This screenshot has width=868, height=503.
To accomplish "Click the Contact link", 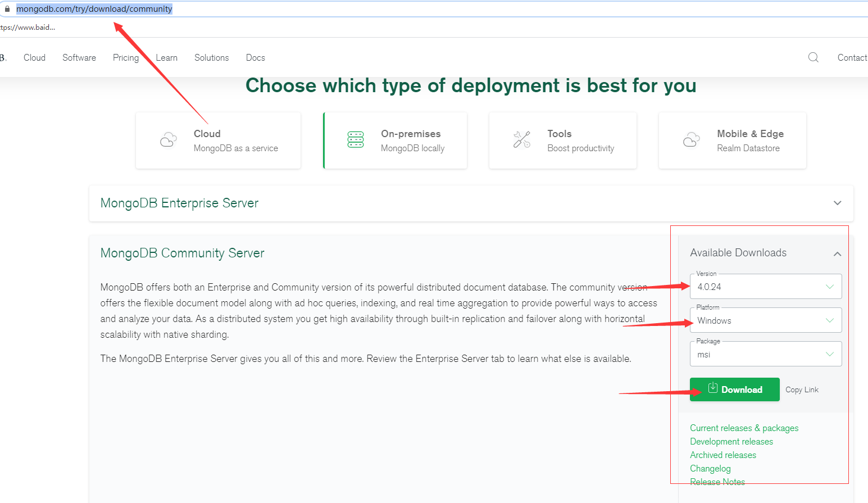I will pos(852,57).
